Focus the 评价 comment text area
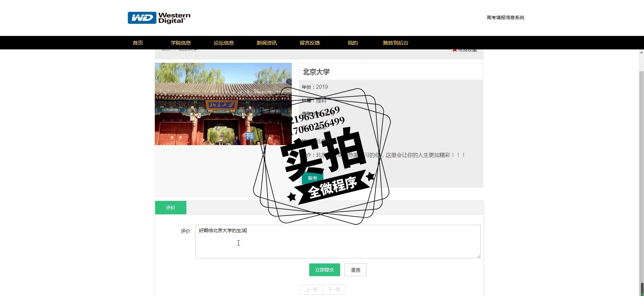 coord(338,242)
